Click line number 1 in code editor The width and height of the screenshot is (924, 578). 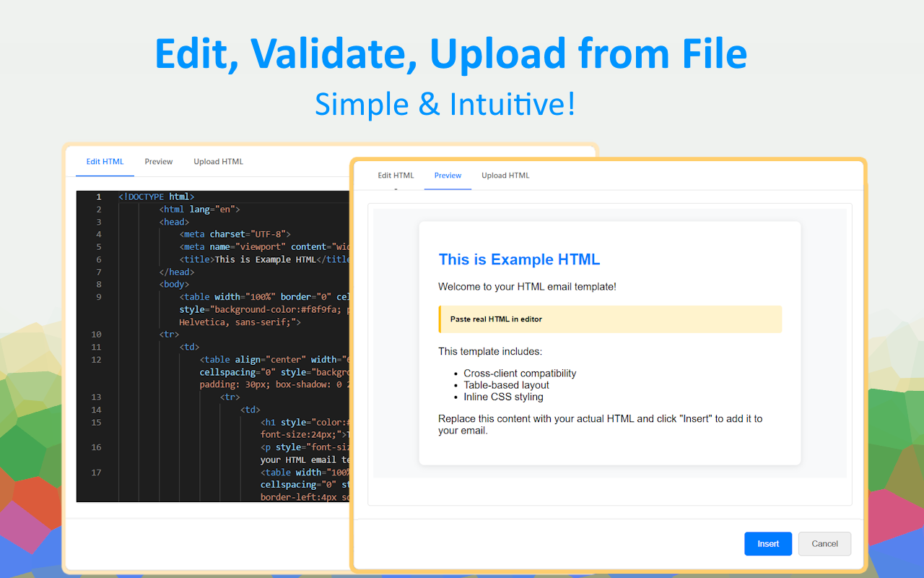(x=99, y=197)
